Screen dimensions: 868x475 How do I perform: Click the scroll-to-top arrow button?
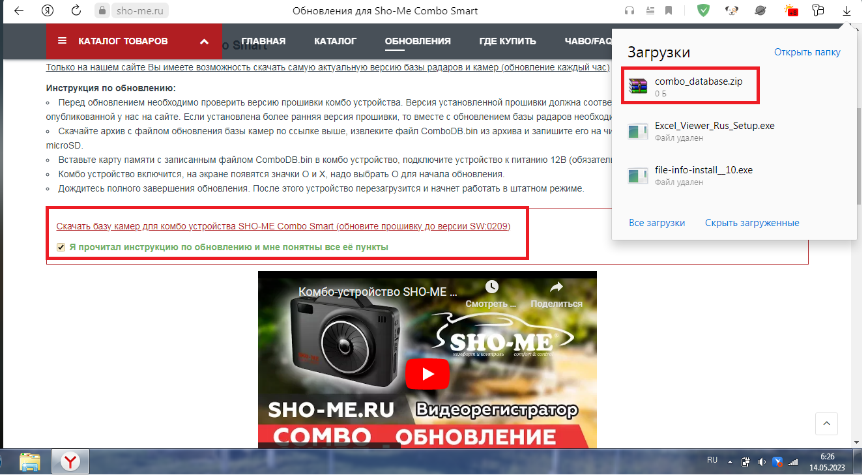(x=826, y=424)
